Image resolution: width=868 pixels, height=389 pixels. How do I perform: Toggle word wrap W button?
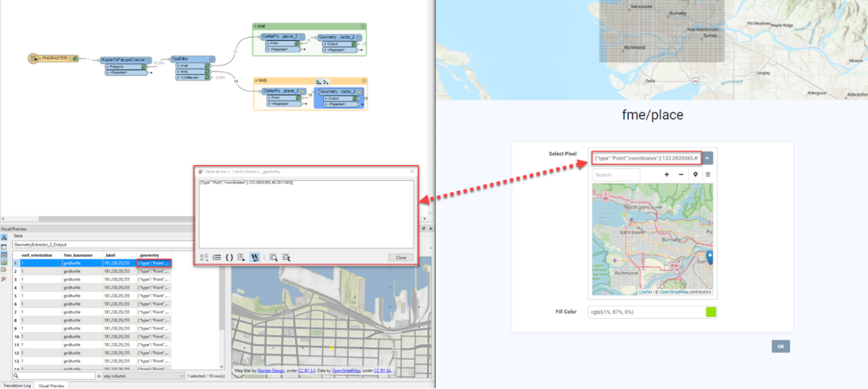(255, 257)
